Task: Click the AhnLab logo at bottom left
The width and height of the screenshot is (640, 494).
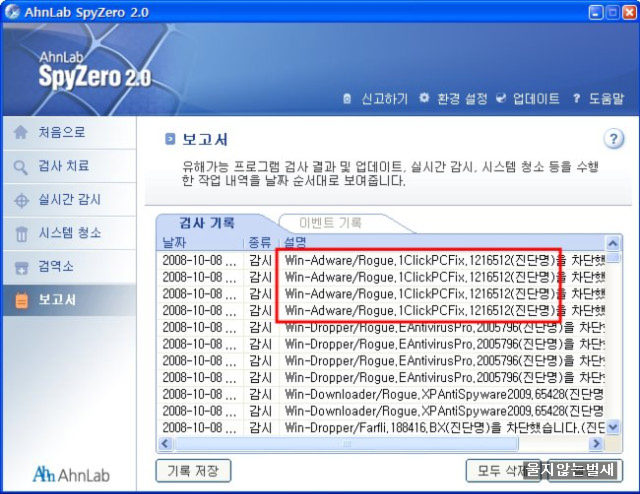Action: tap(71, 475)
